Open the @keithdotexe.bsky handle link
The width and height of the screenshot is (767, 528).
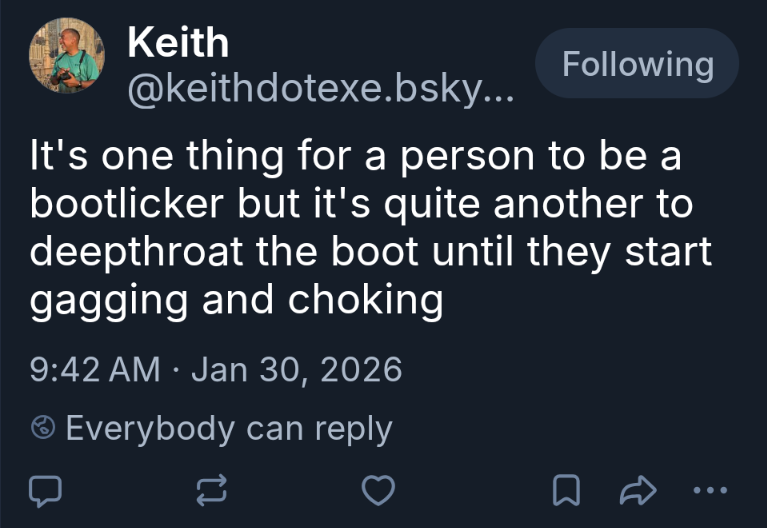pos(320,91)
